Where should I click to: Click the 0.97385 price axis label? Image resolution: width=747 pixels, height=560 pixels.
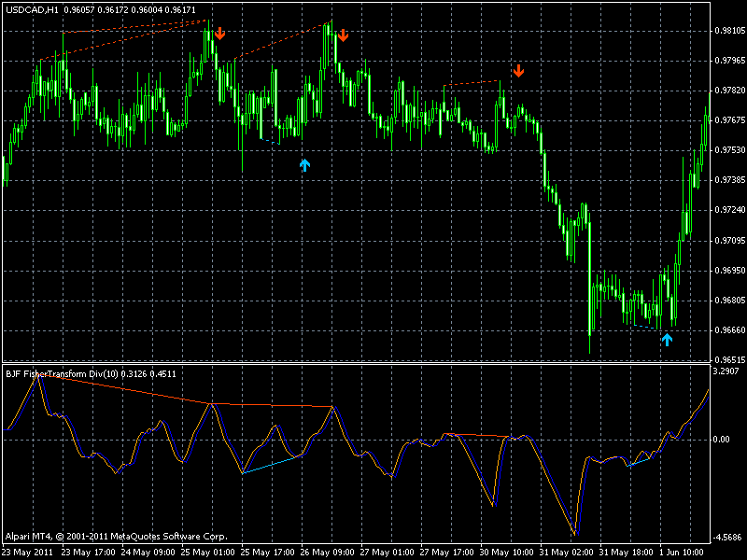729,180
